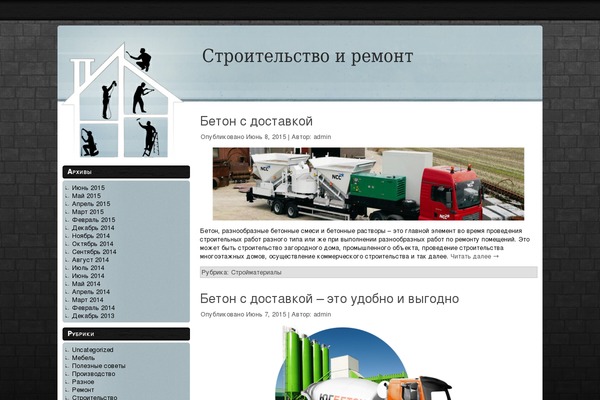Follow the Читать далее link
Screen dimensions: 600x400
pos(474,256)
